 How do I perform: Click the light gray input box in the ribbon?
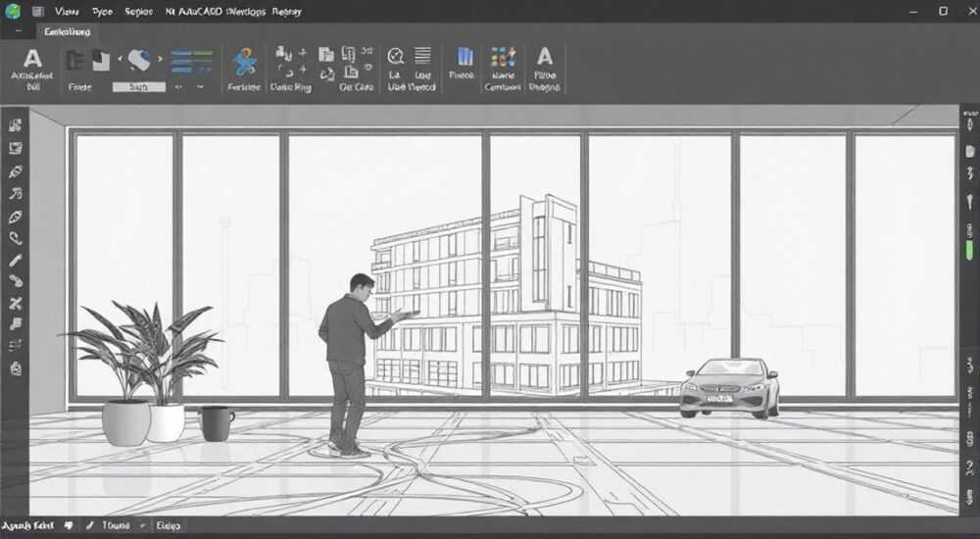[x=139, y=87]
